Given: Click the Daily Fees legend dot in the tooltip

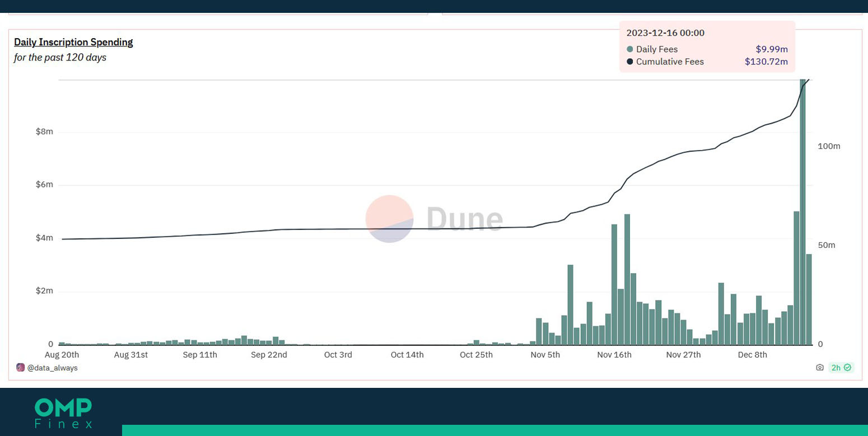Looking at the screenshot, I should click(630, 49).
